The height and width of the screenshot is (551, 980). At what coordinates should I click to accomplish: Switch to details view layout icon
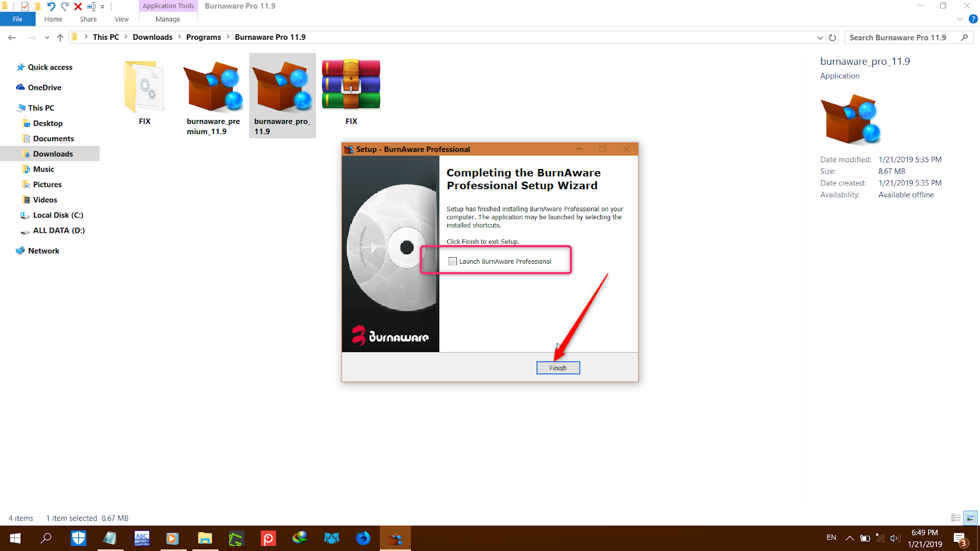(956, 518)
